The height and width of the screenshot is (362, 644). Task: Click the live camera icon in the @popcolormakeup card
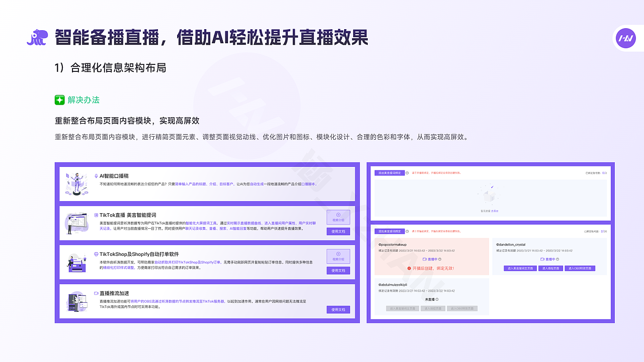425,259
